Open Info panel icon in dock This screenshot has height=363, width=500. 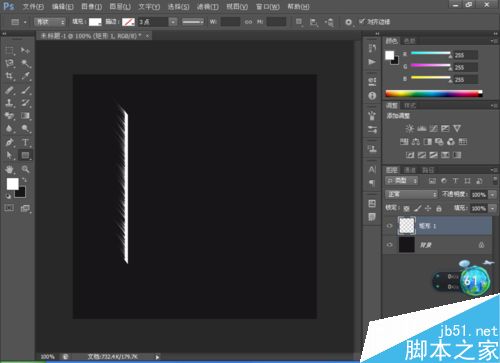coord(372,96)
